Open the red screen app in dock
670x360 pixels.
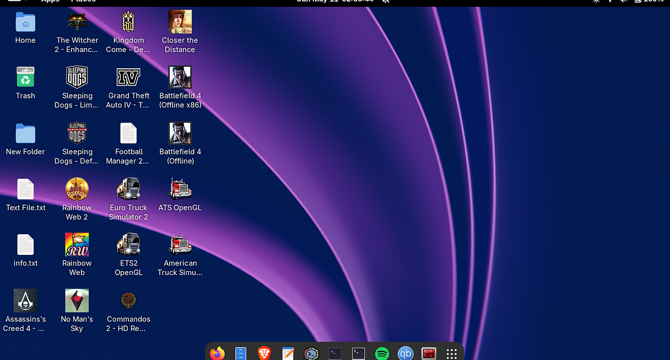pyautogui.click(x=429, y=354)
